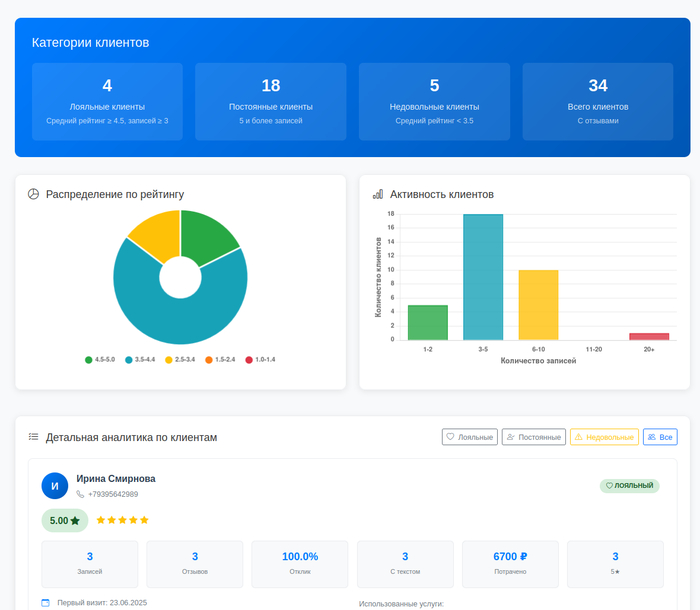Viewport: 700px width, 610px height.
Task: Click the ЛОЯЛЬНЫЙ status badge
Action: 630,486
